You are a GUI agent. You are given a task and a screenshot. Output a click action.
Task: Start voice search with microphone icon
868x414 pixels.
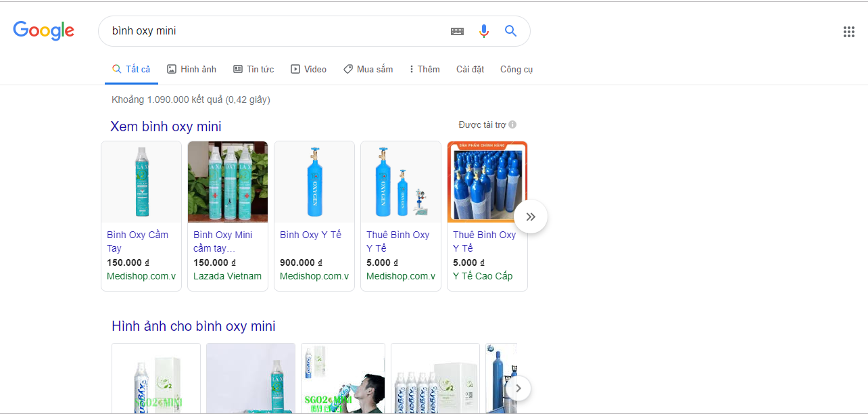(483, 31)
